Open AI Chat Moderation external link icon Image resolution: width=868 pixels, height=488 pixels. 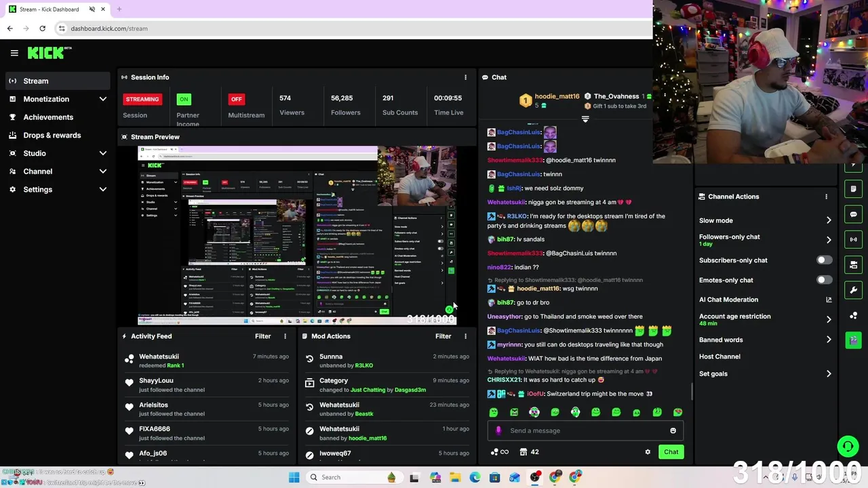pos(829,300)
